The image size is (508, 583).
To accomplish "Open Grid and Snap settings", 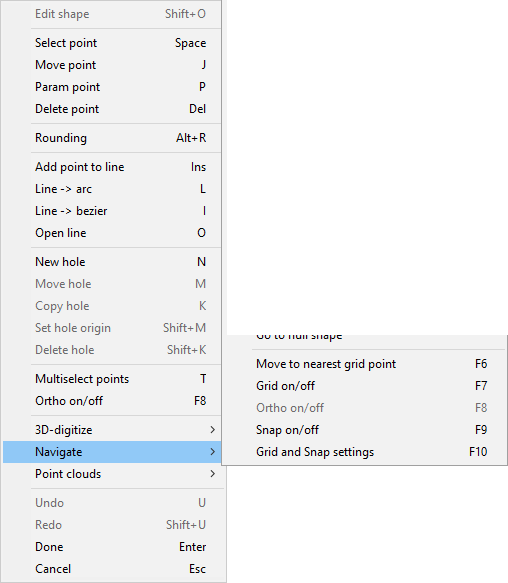I will [x=364, y=452].
